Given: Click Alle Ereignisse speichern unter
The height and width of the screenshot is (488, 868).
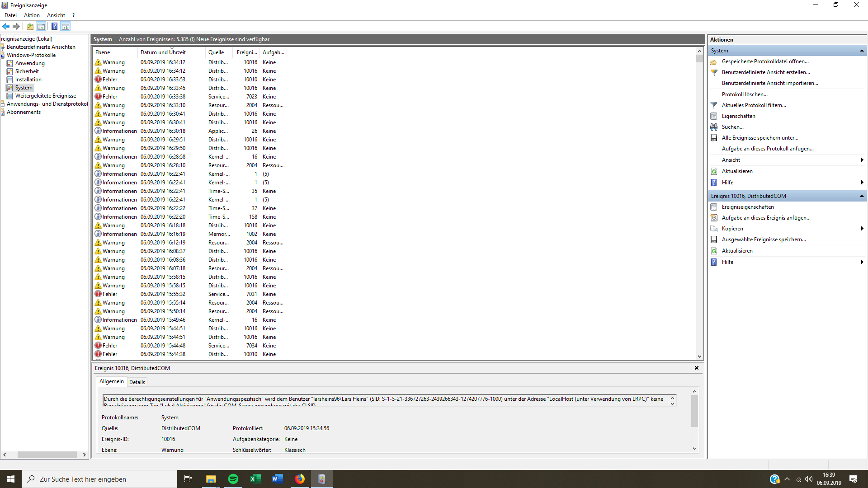Looking at the screenshot, I should pyautogui.click(x=759, y=138).
